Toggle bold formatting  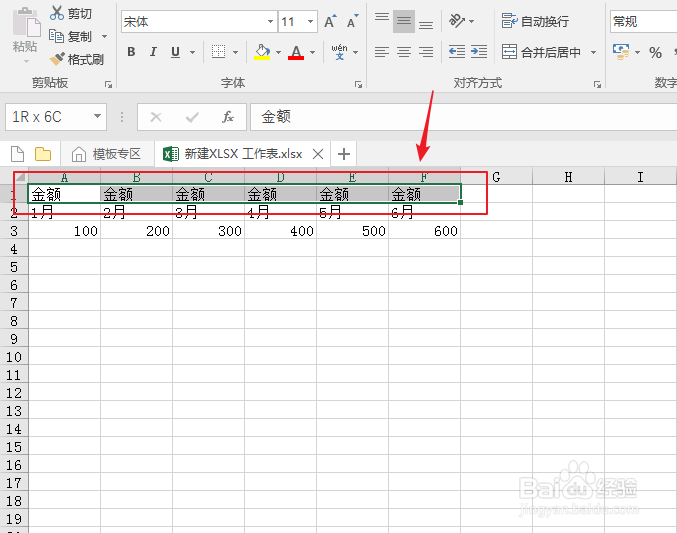pyautogui.click(x=131, y=52)
